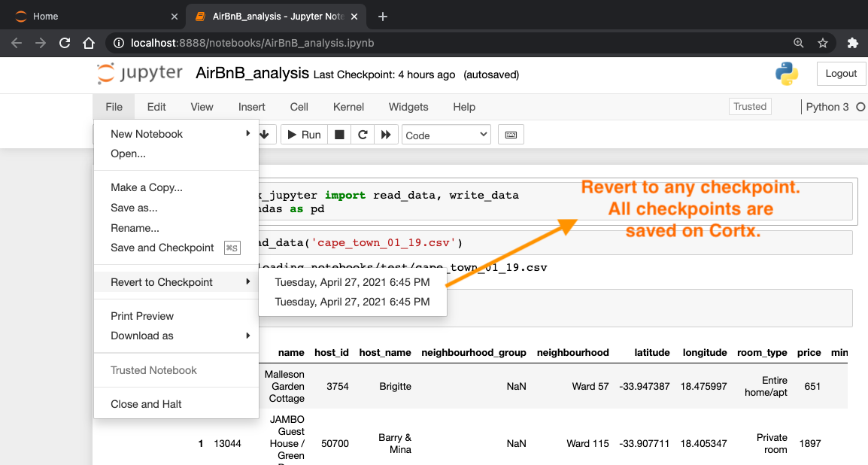The image size is (868, 465).
Task: Click the AirBnB_analysis notebook title
Action: point(253,73)
